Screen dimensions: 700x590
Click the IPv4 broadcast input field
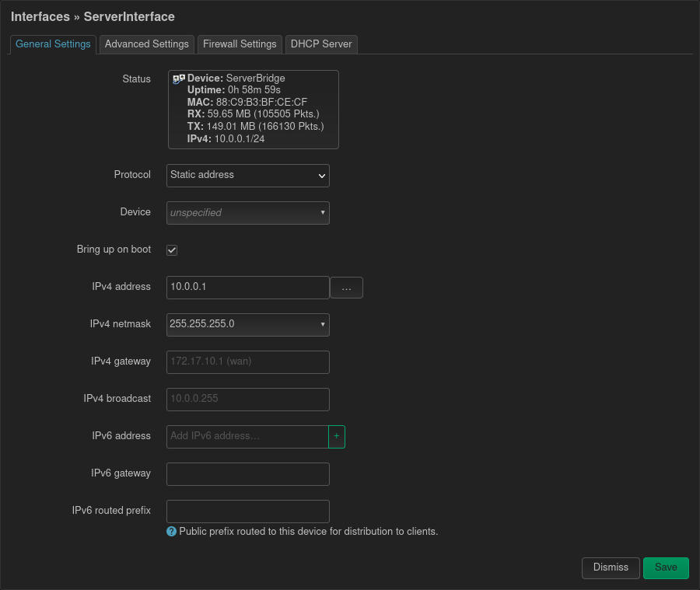(x=248, y=400)
